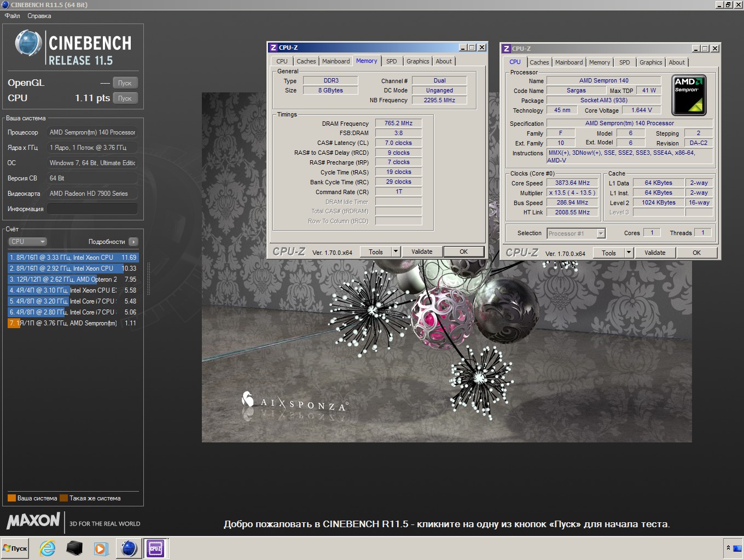Screen dimensions: 744x560
Task: Switch to the Cinebench taskbar icon
Action: 129,548
